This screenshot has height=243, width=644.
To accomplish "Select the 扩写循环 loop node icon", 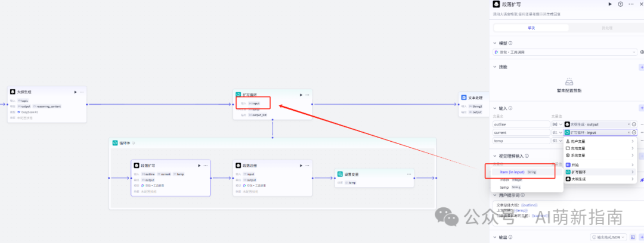I will click(238, 95).
